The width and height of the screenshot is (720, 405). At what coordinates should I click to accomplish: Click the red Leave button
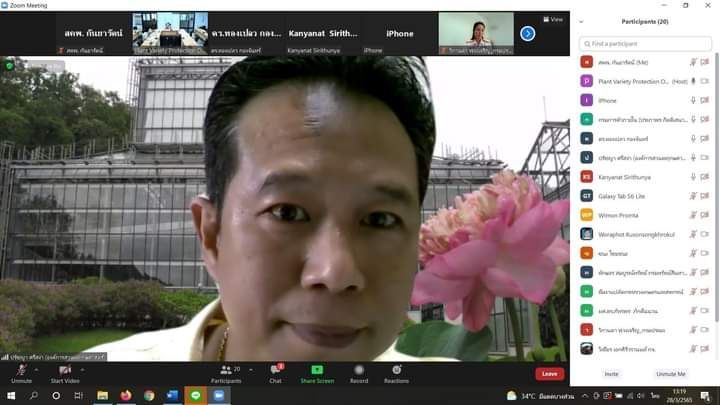pos(548,373)
